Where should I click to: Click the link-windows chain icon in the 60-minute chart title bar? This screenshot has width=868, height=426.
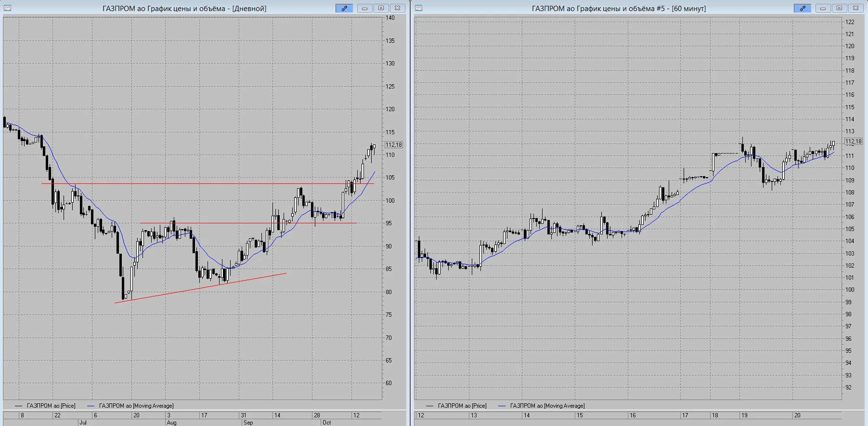[803, 8]
